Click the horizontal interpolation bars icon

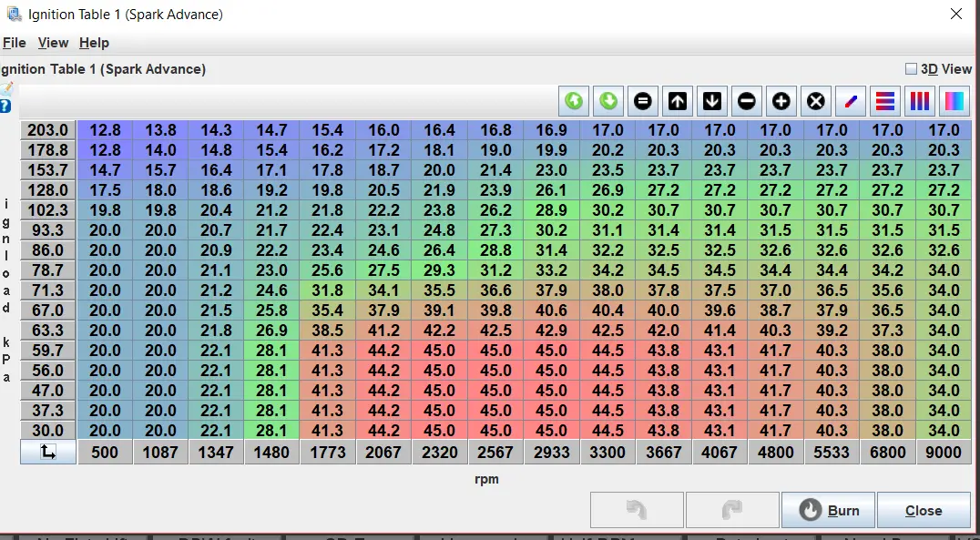click(885, 101)
